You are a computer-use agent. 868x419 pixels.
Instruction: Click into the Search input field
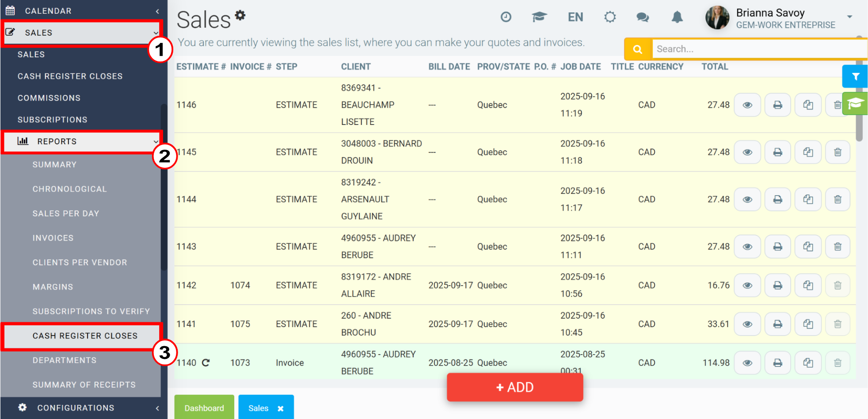pos(759,49)
